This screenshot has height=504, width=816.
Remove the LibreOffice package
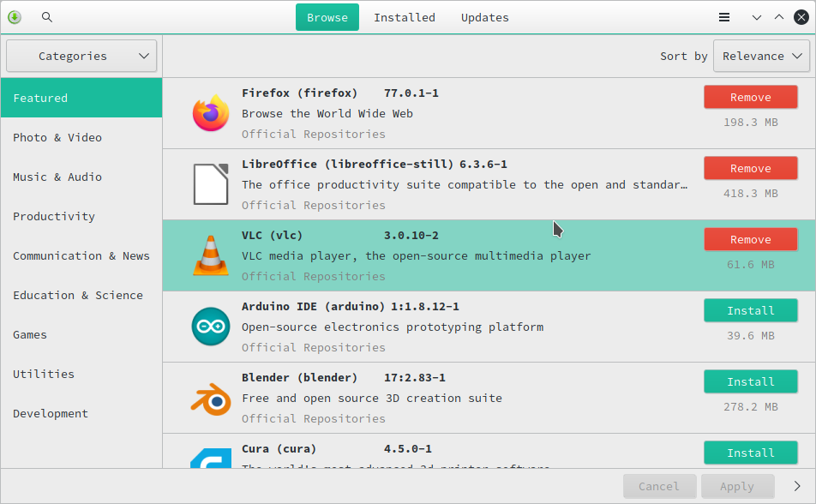tap(751, 168)
